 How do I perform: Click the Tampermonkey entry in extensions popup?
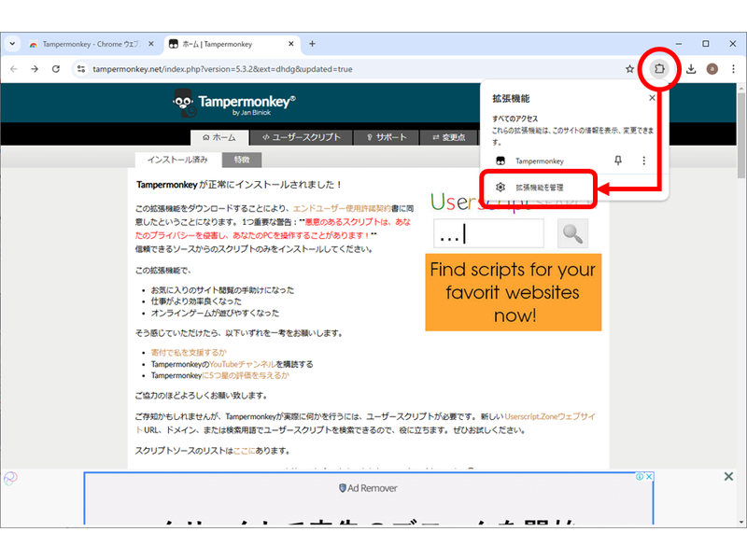pyautogui.click(x=540, y=161)
